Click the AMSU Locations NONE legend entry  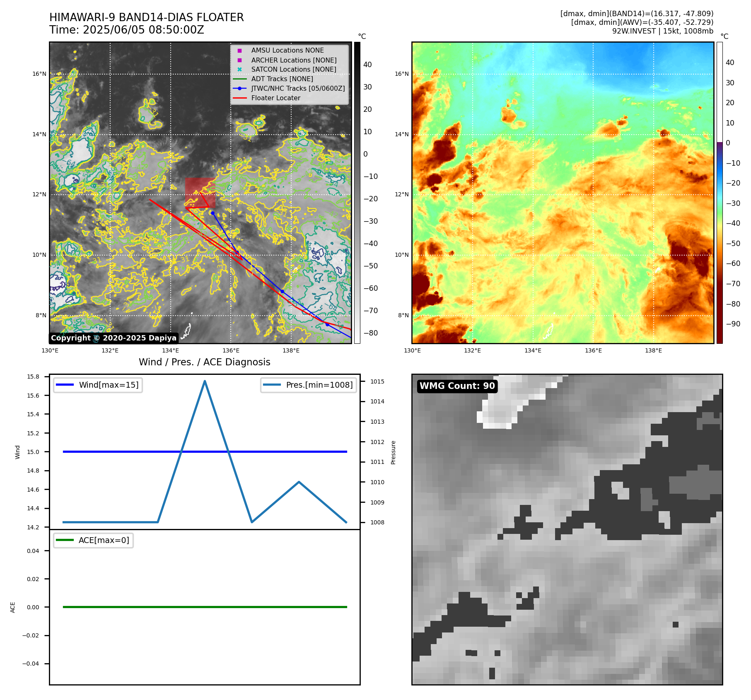[287, 50]
